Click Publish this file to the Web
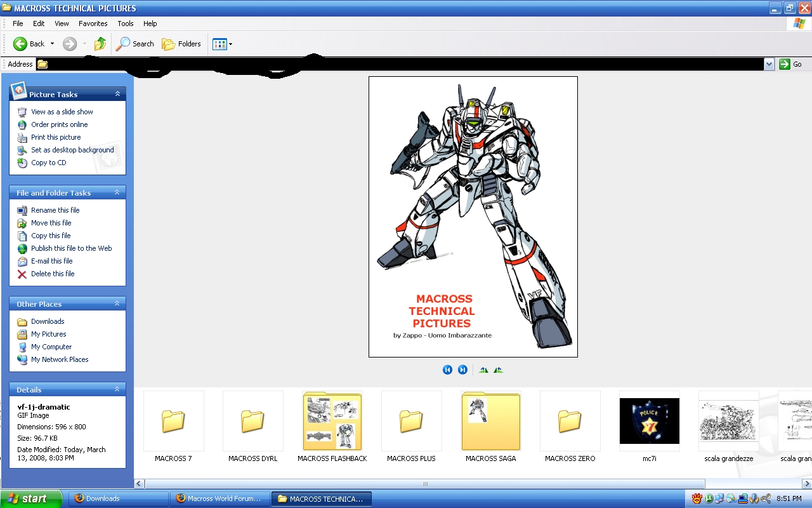The image size is (812, 508). coord(71,248)
